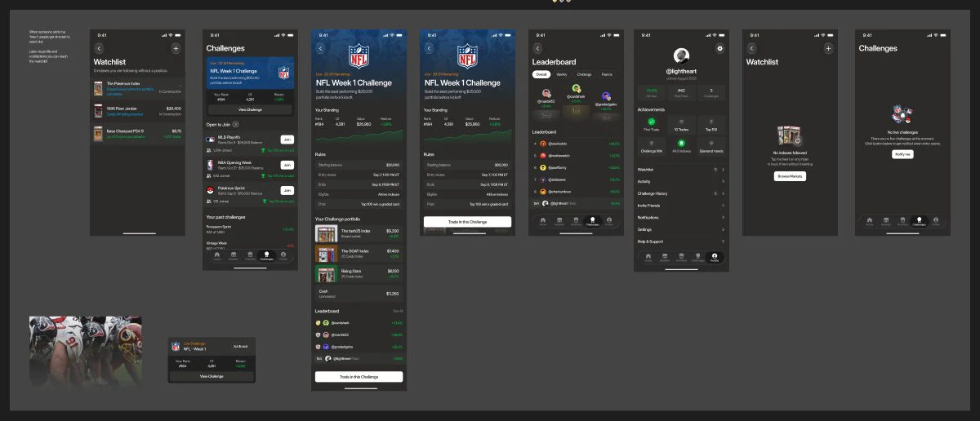The height and width of the screenshot is (421, 980).
Task: Tap Profile icon in empty Challenges screen nav
Action: [936, 220]
